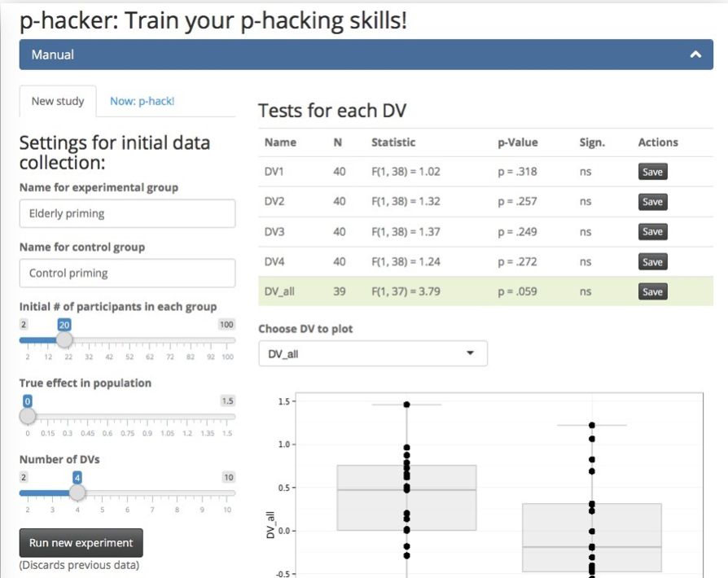Save the DV1 test result
The width and height of the screenshot is (728, 578).
pos(652,172)
